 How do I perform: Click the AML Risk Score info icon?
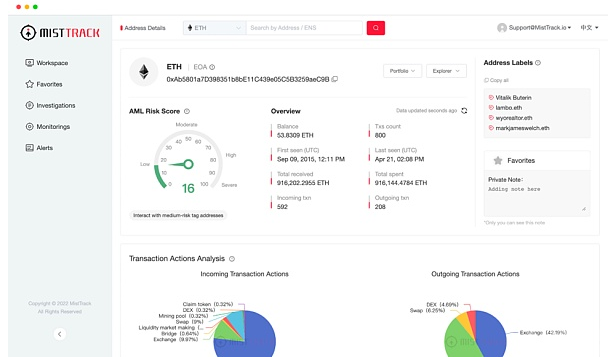(187, 111)
